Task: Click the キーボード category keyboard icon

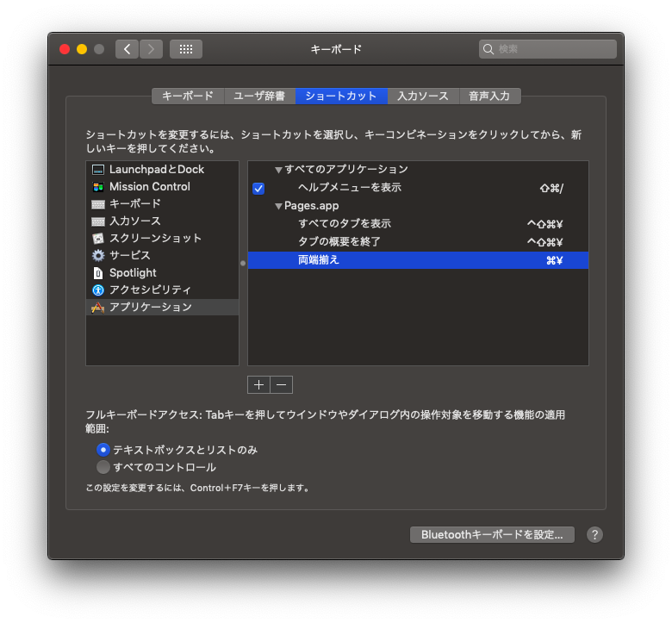Action: point(97,204)
